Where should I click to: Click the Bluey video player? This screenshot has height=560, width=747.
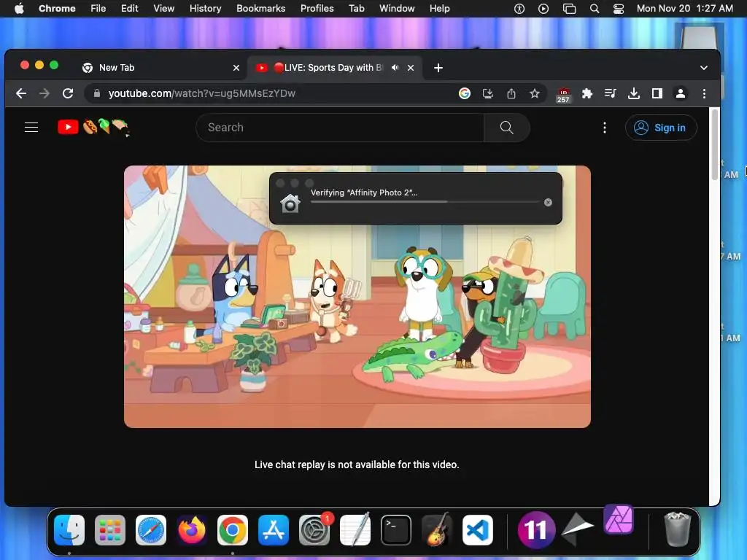(x=357, y=296)
